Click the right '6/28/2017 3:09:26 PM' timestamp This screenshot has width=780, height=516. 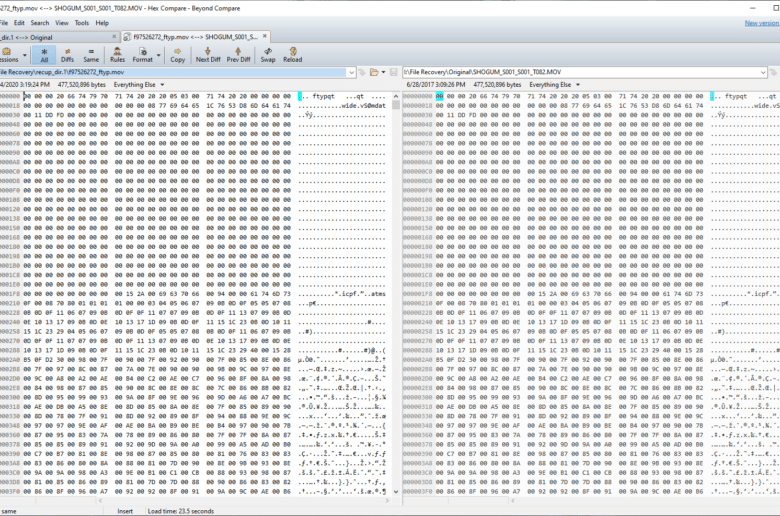(x=436, y=85)
